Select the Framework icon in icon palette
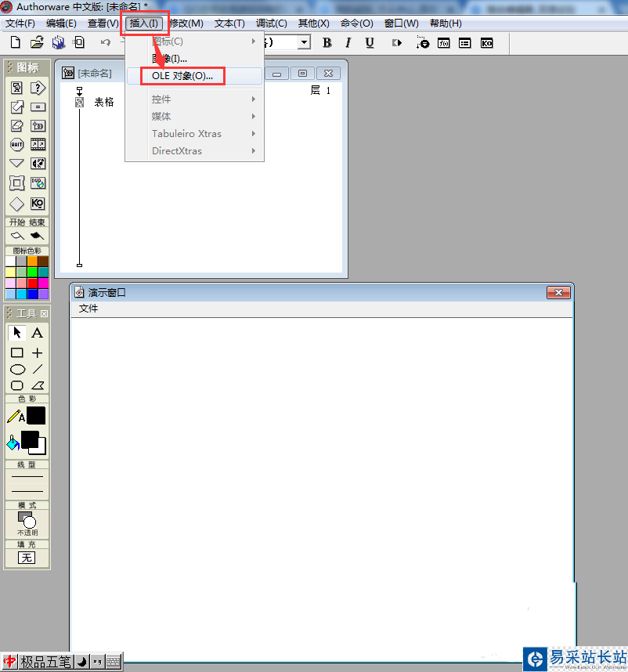The height and width of the screenshot is (672, 628). (x=16, y=183)
